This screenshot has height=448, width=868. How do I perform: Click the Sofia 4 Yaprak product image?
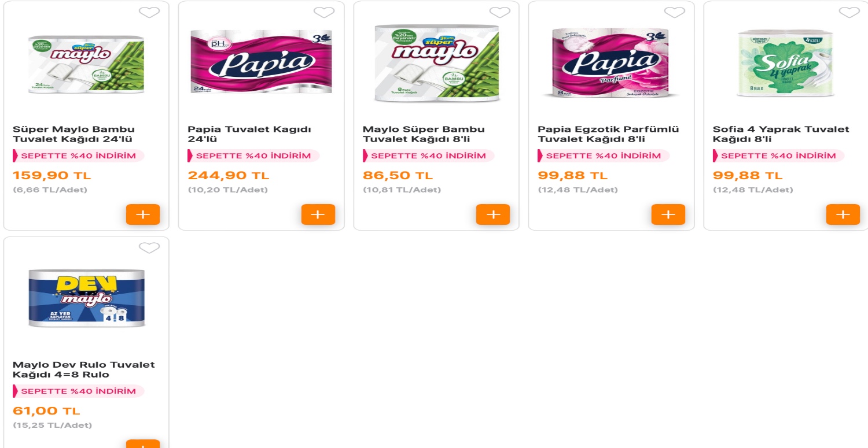786,63
